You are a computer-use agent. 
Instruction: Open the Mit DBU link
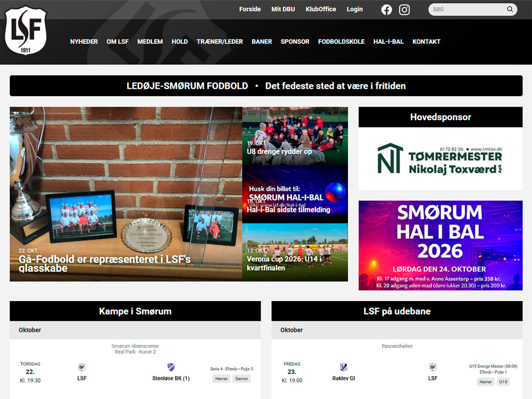[283, 9]
